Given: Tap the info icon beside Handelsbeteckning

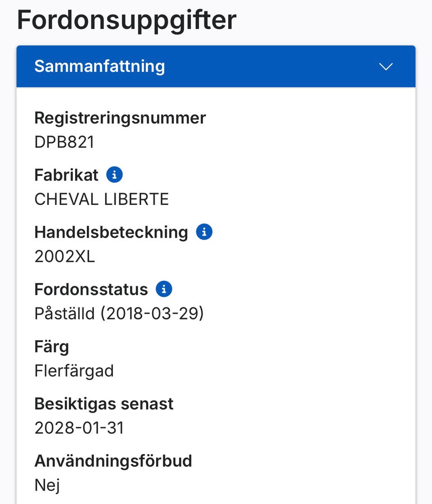Looking at the screenshot, I should tap(204, 232).
